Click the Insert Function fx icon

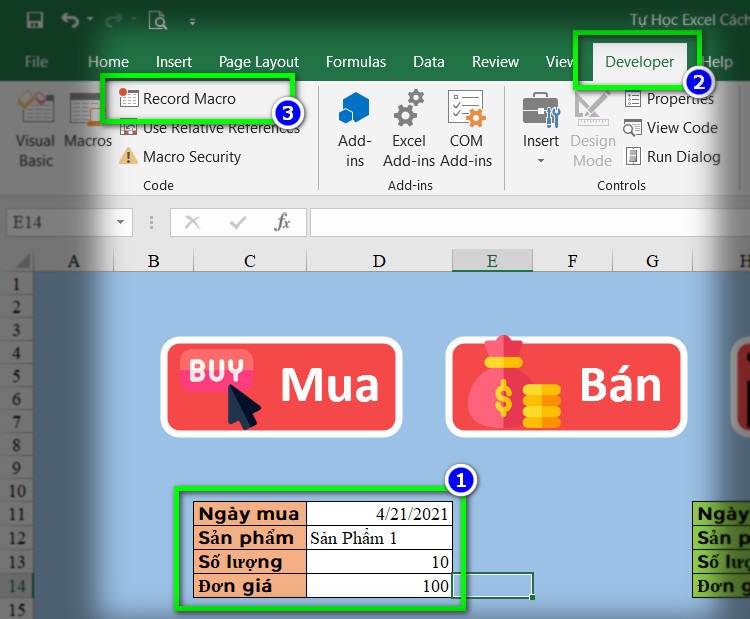coord(282,222)
